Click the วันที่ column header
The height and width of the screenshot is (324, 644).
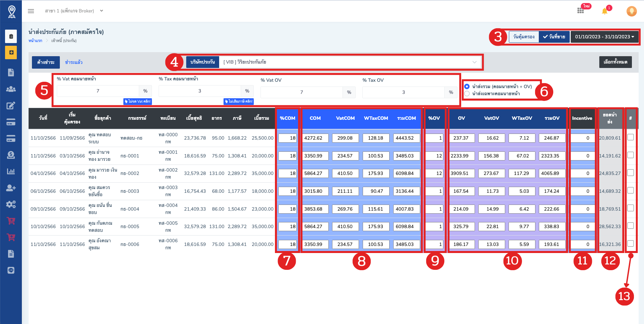pyautogui.click(x=43, y=118)
